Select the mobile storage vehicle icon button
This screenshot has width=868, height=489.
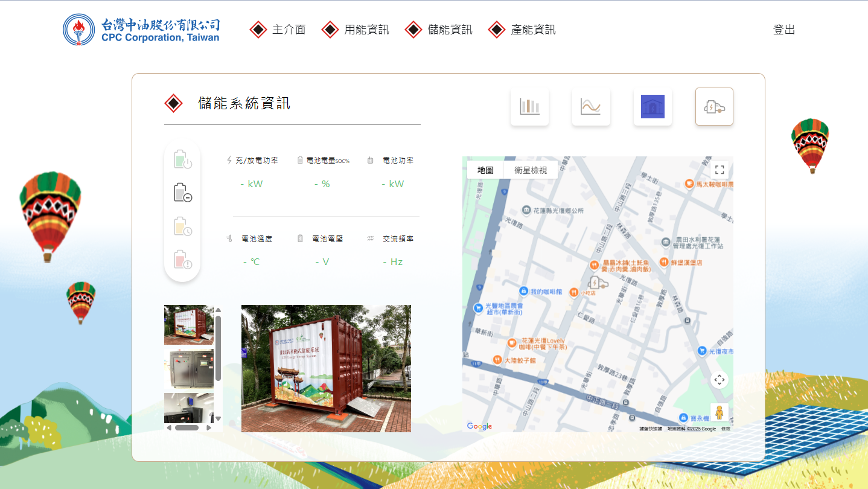coord(714,107)
